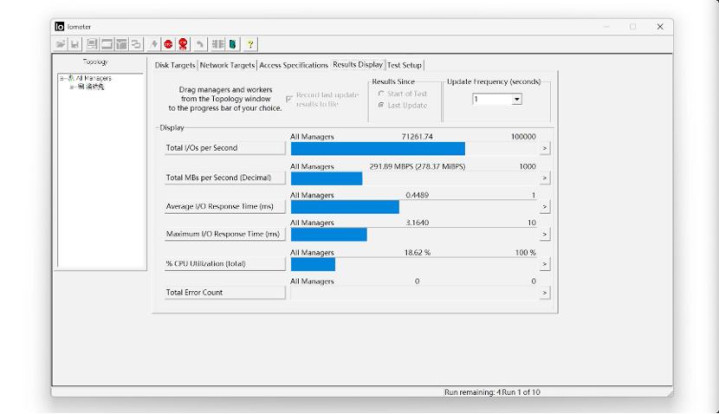Select the Start of Test radio button

(x=381, y=94)
